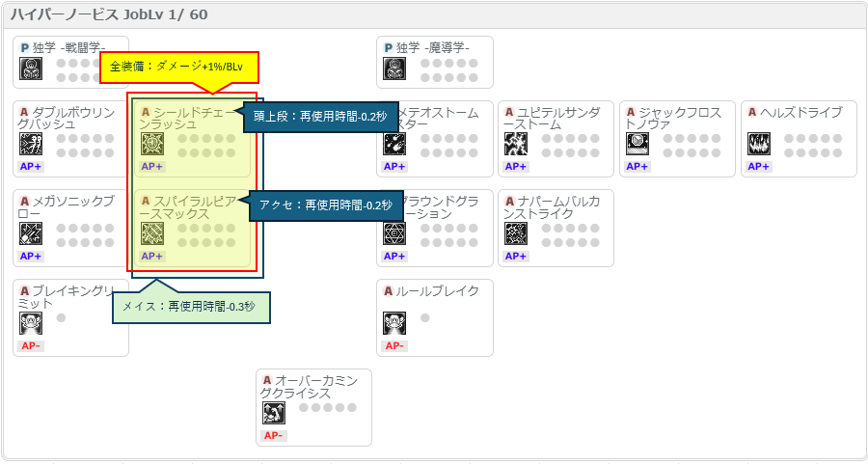Set ナパームバルカンストライク to level 10 dot
868x464 pixels.
[594, 242]
